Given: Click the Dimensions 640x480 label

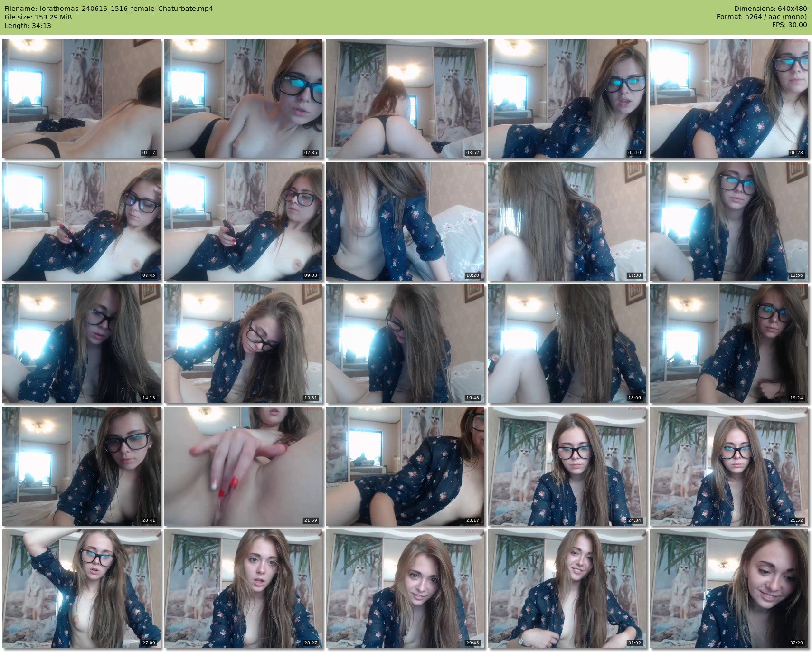Looking at the screenshot, I should tap(770, 9).
